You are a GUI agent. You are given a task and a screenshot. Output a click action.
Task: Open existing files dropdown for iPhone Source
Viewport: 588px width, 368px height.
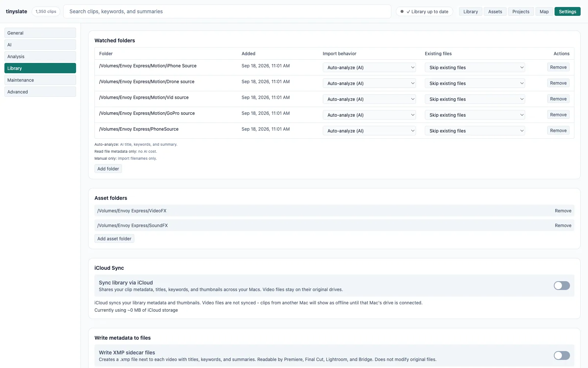click(475, 67)
